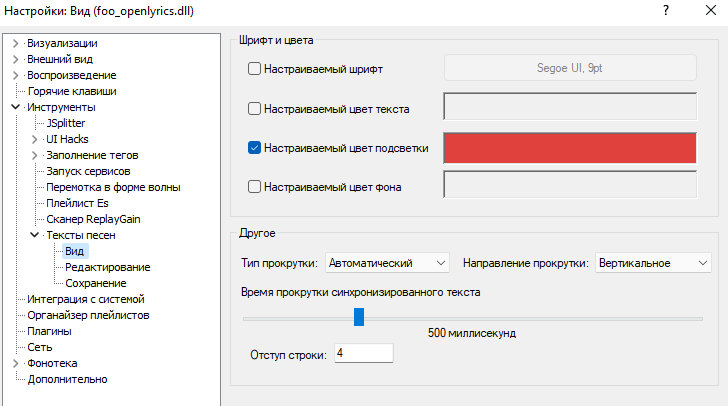Click the scroll time slider handle
Screen dimensions: 728x406
pyautogui.click(x=359, y=317)
